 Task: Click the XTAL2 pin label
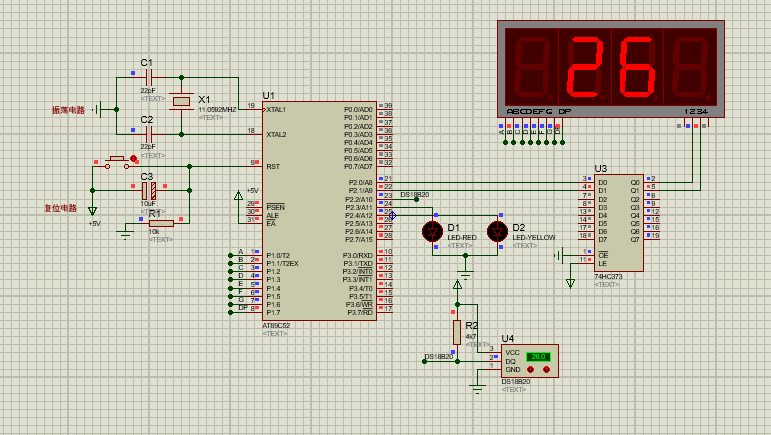click(x=276, y=134)
